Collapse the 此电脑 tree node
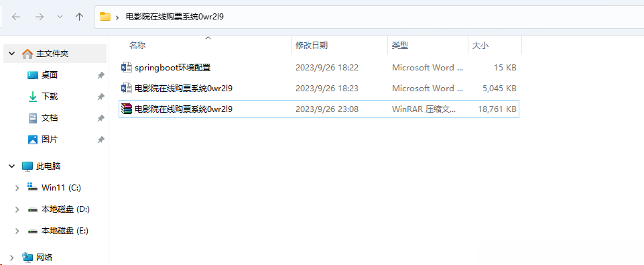This screenshot has height=265, width=644. click(12, 166)
